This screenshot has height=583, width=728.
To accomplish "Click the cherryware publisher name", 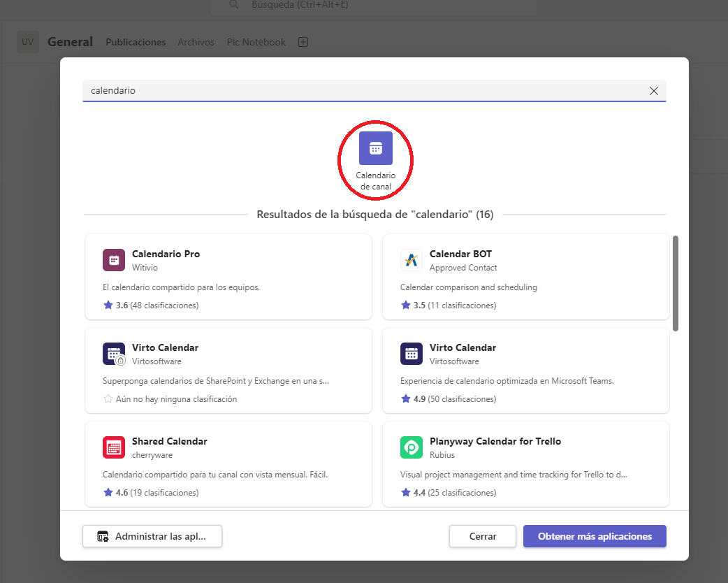I will click(152, 455).
